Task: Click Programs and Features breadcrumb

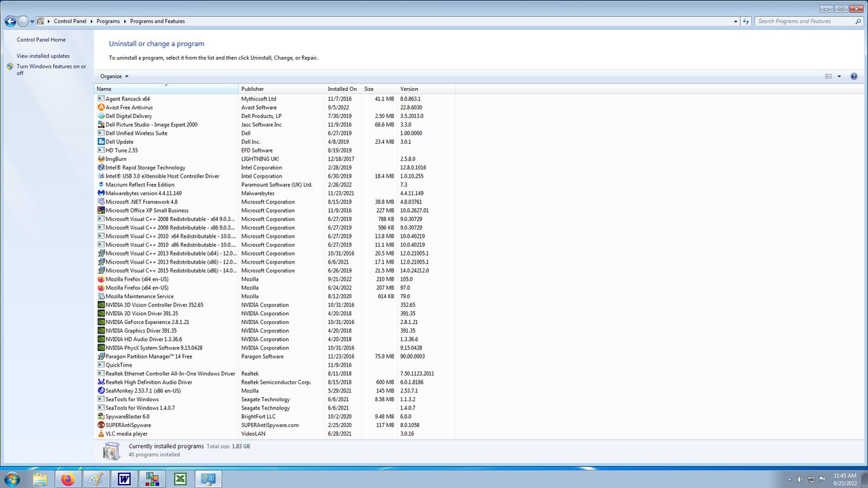Action: pyautogui.click(x=157, y=21)
